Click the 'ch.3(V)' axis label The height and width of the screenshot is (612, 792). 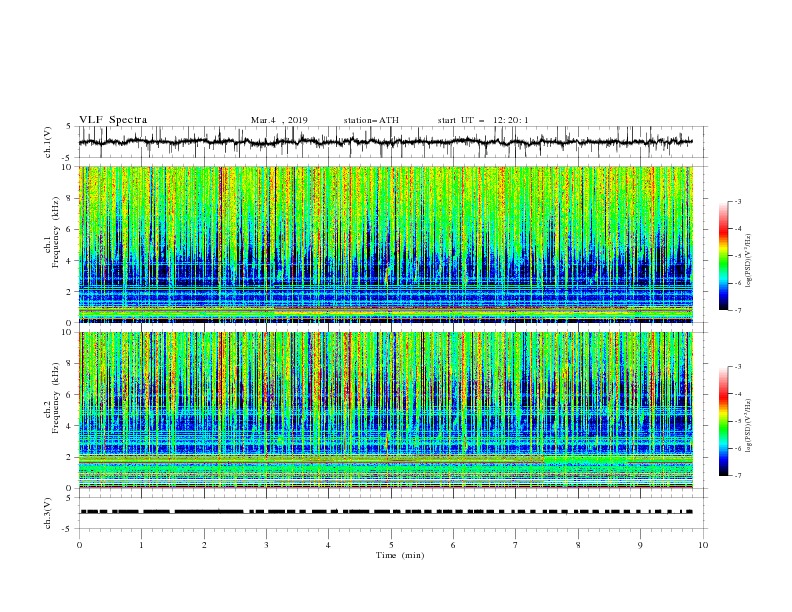pyautogui.click(x=48, y=513)
